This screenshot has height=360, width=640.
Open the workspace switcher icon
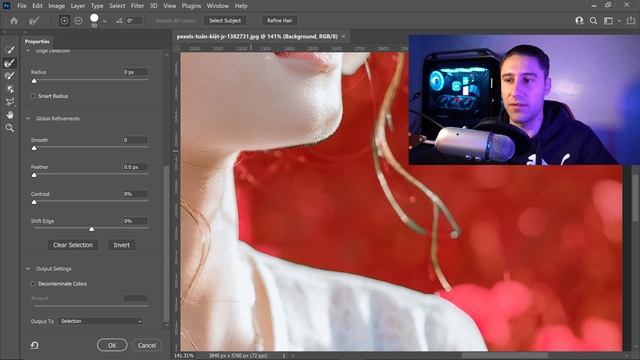tap(608, 20)
